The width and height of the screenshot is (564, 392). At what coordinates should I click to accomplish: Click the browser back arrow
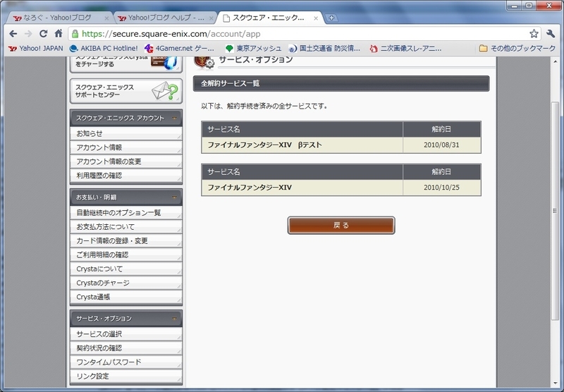(13, 34)
